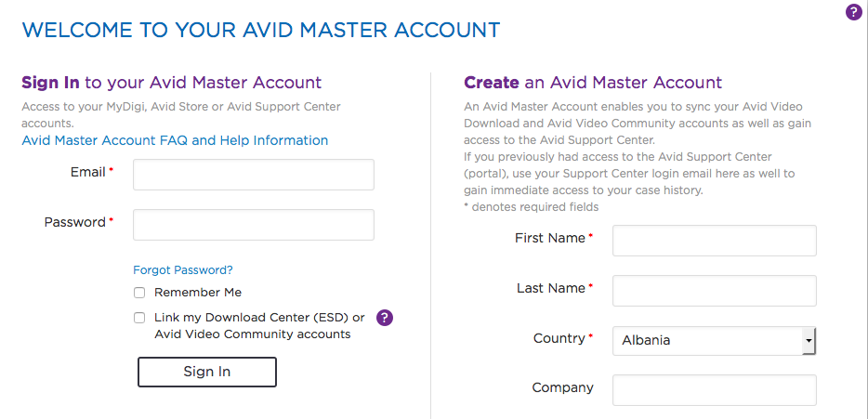Click the Link my Download Center label text
The image size is (868, 419).
259,325
